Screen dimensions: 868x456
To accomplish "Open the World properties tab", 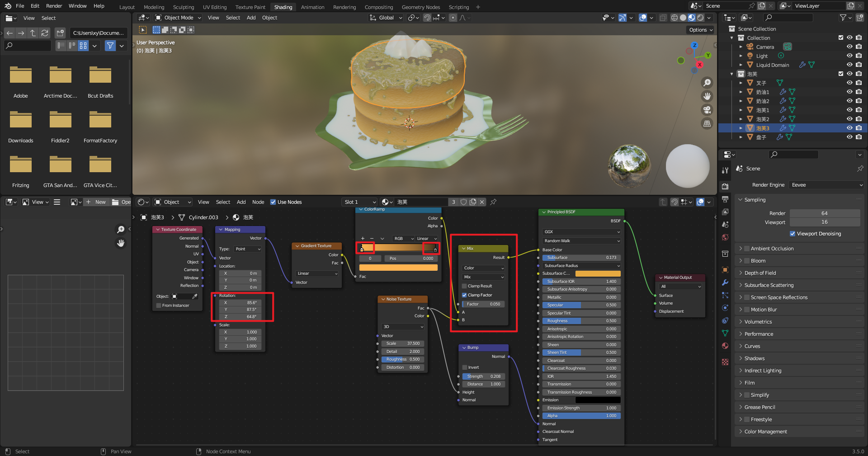I will tap(725, 237).
